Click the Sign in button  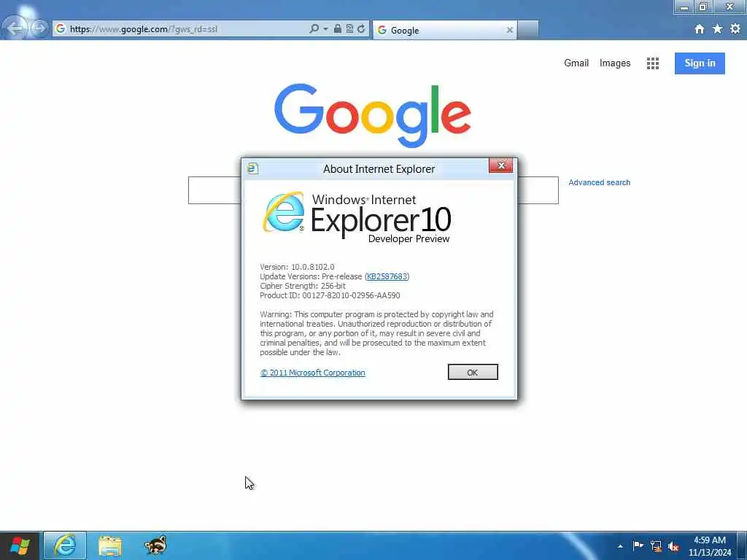pos(700,63)
